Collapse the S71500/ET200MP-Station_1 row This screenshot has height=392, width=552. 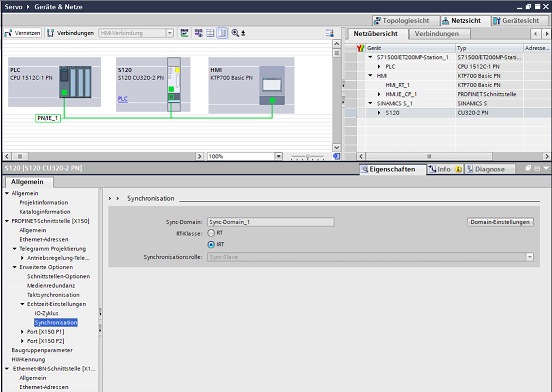(370, 57)
